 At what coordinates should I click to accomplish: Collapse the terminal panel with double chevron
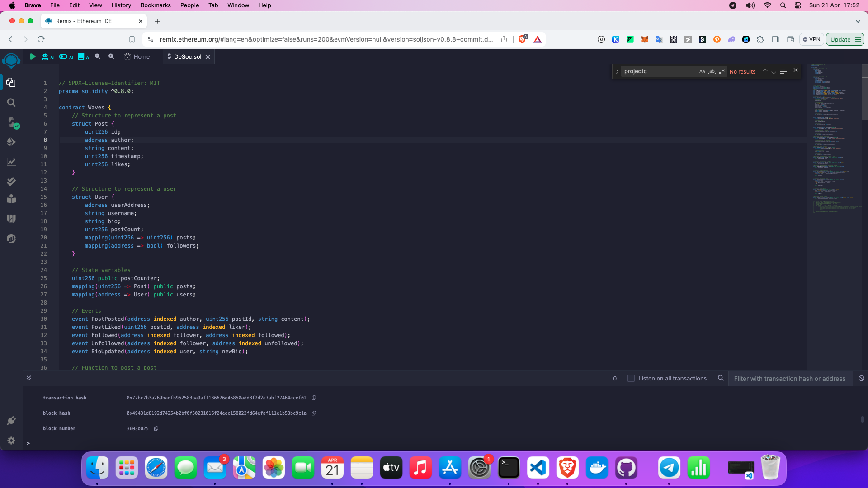point(28,378)
